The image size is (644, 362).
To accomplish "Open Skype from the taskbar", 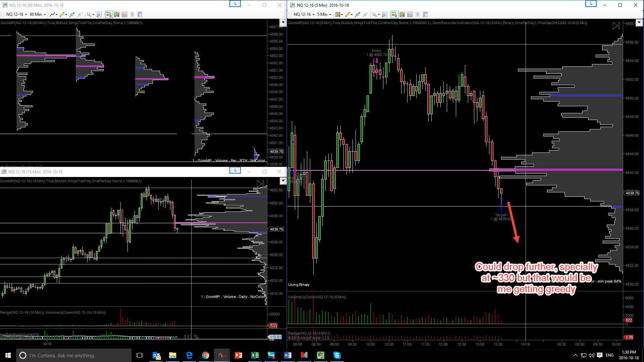I will click(x=337, y=355).
